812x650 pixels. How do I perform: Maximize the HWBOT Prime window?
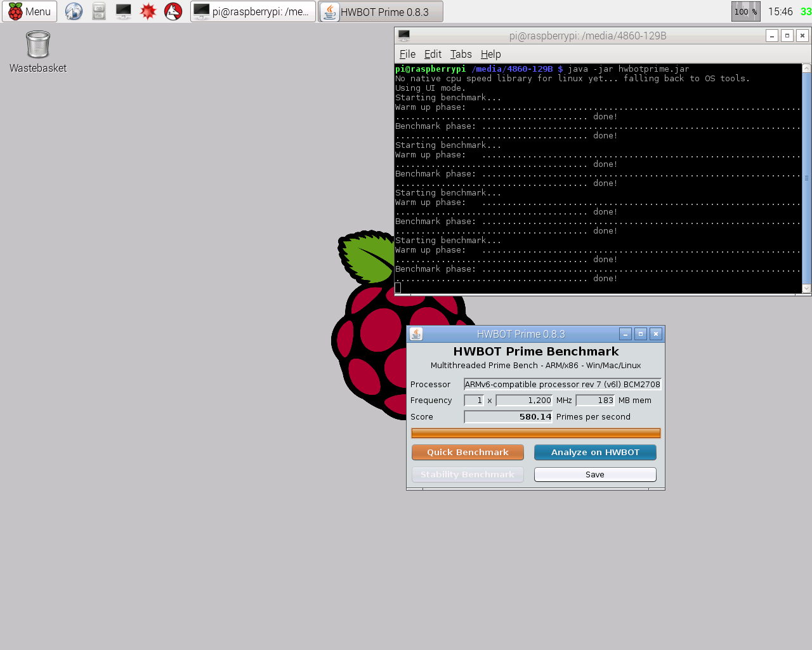coord(641,334)
